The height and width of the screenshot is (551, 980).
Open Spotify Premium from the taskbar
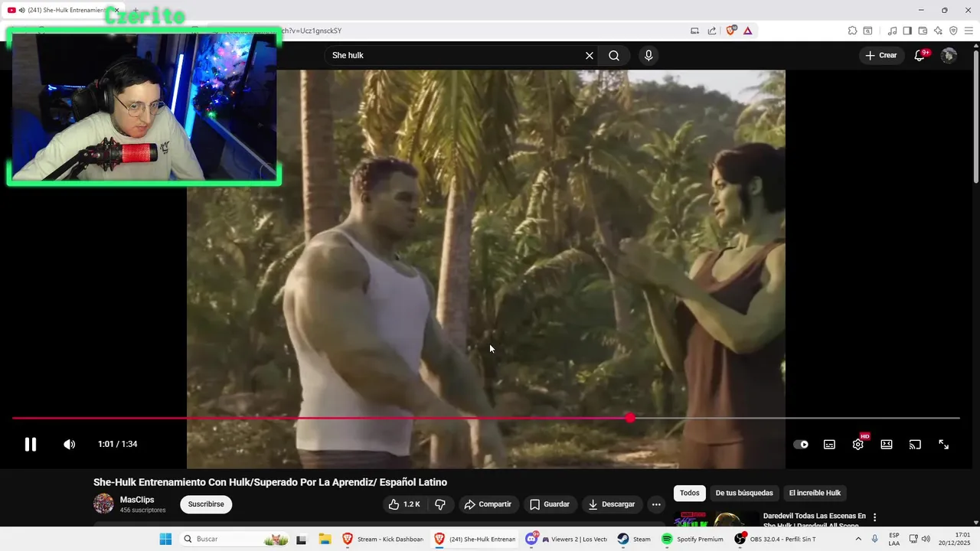point(692,539)
